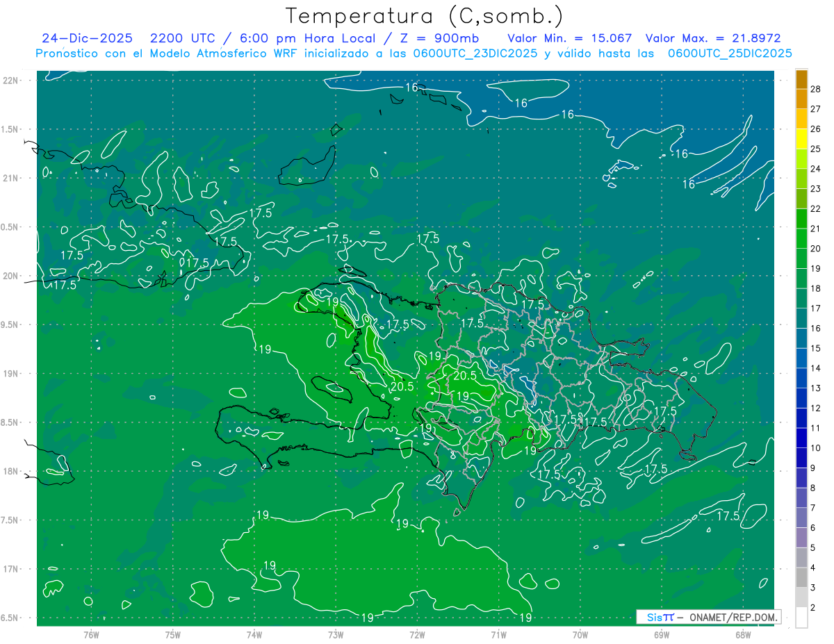This screenshot has width=834, height=644.
Task: Click the '76W' longitude axis label
Action: click(91, 634)
